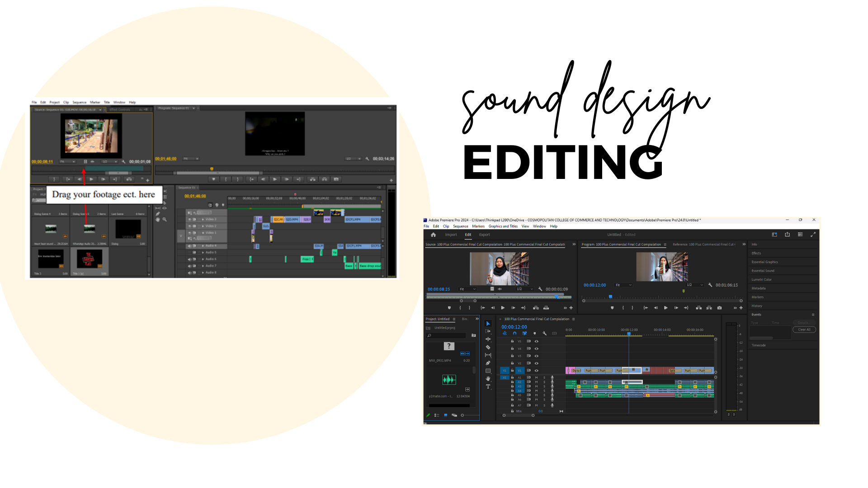Toggle lock on track V4 in 2024 timeline
Image resolution: width=868 pixels, height=488 pixels.
512,348
